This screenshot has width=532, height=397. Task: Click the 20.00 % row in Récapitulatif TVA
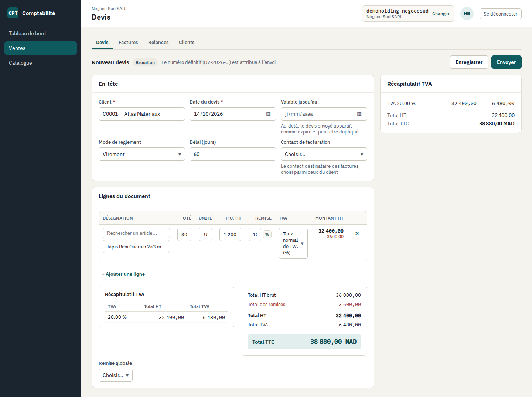[x=166, y=317]
